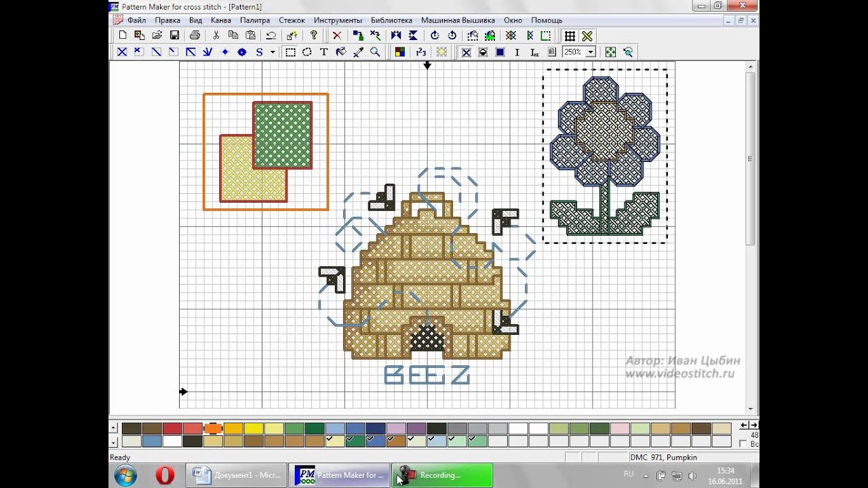The image size is (868, 488).
Task: Open the Файл menu
Action: tap(136, 20)
